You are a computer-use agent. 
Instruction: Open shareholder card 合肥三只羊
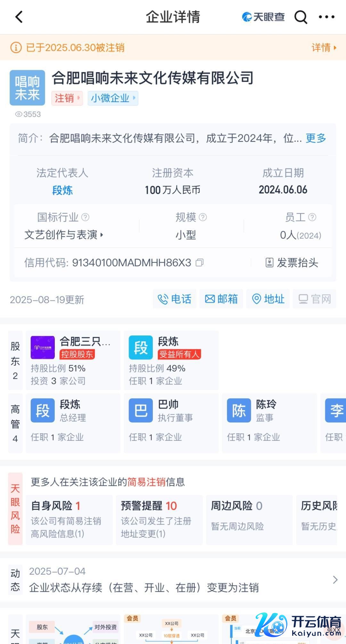(73, 360)
